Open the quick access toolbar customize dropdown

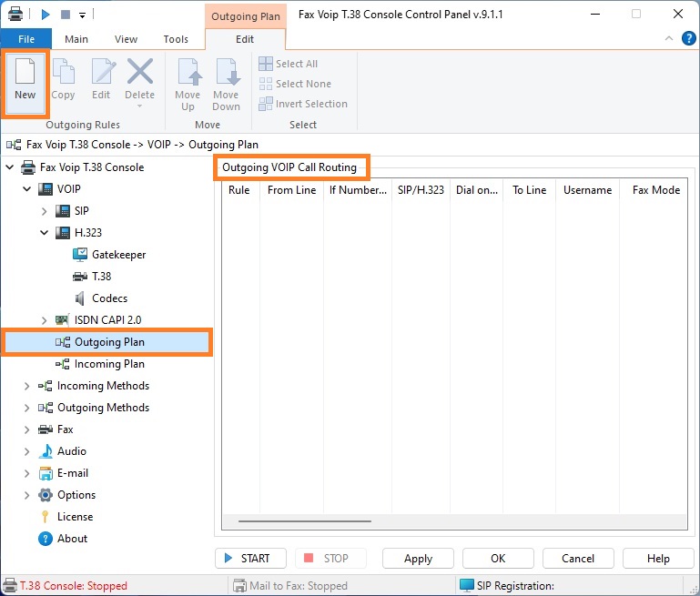click(82, 15)
